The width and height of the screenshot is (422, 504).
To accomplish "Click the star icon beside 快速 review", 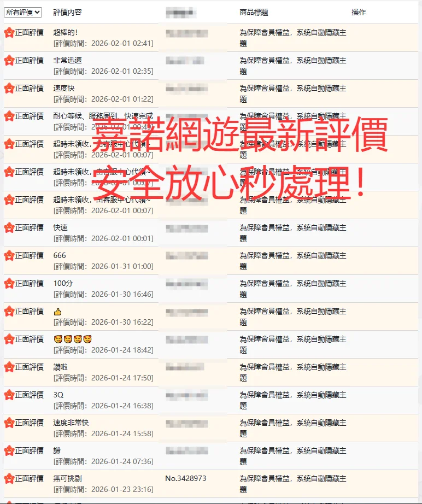I will pos(9,227).
